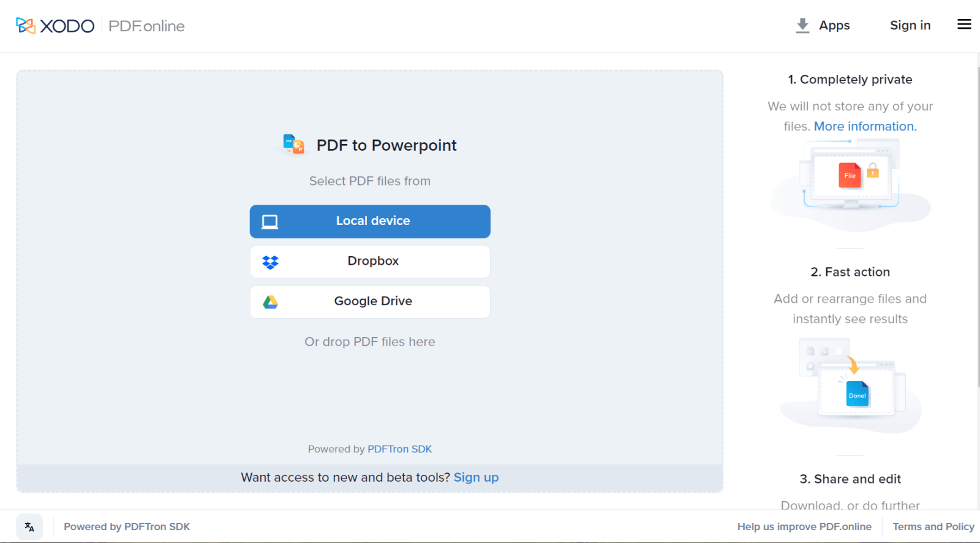Click the Apps download arrow icon

[x=802, y=25]
